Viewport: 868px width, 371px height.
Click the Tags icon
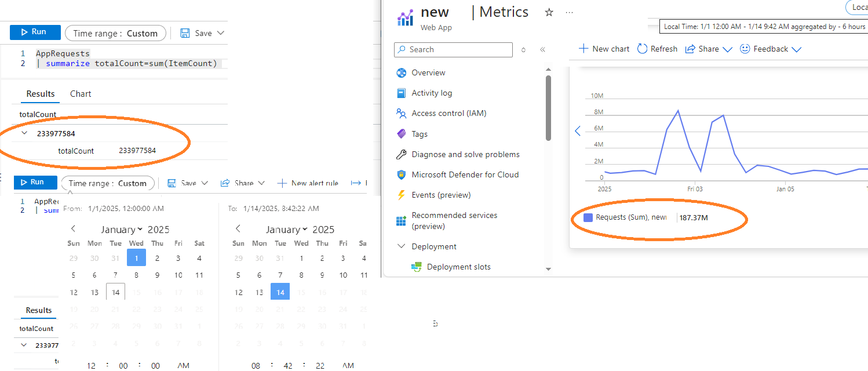pos(401,134)
